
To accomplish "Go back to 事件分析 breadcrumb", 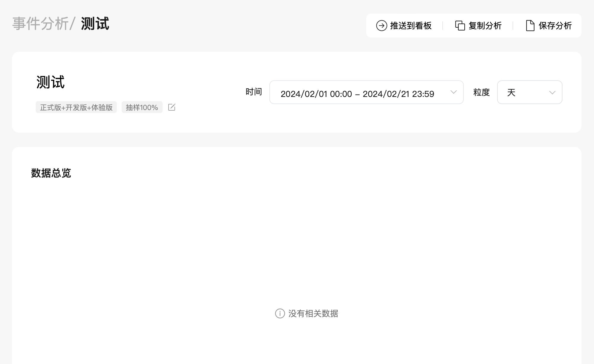I will pos(40,24).
